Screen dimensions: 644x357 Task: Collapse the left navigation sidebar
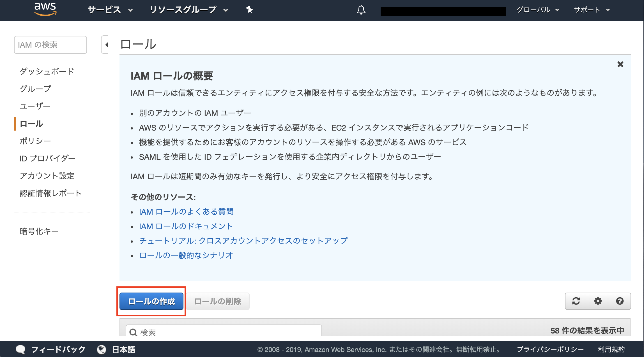107,45
